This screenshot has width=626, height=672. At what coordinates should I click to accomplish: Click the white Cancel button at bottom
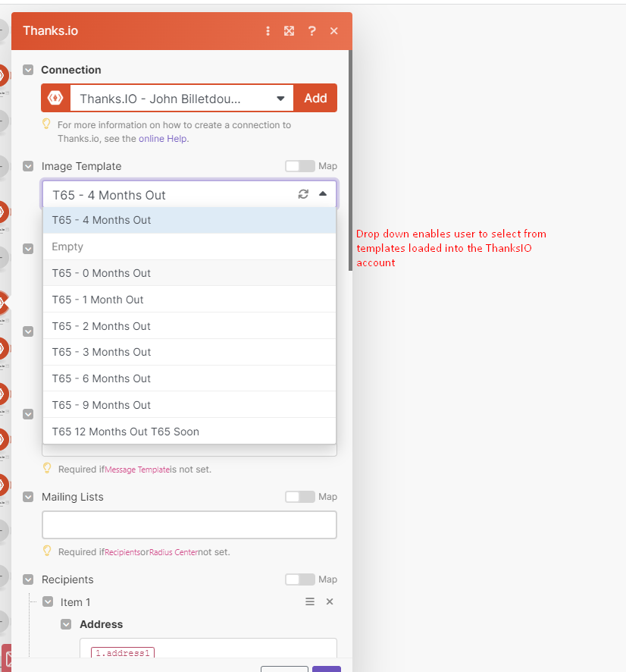[x=284, y=669]
